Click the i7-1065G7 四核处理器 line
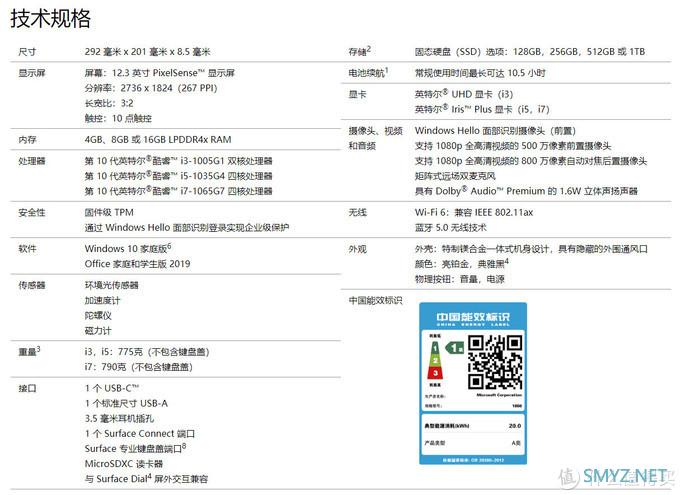Screen dimensions: 680x495 (x=178, y=191)
